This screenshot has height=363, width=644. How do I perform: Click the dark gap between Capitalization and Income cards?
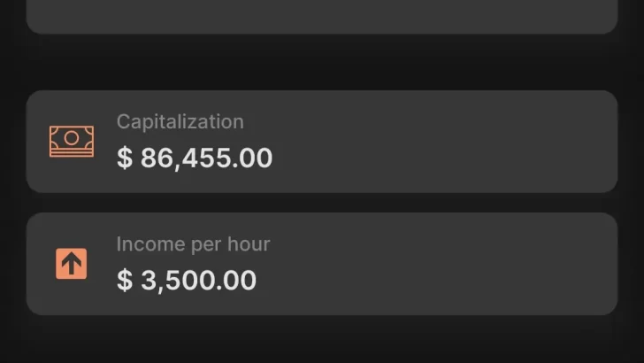coord(322,203)
